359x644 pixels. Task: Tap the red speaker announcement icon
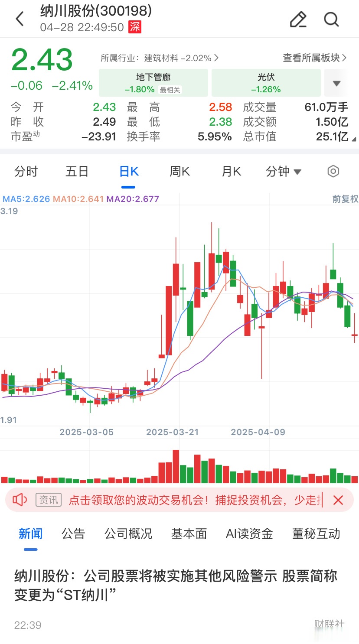(20, 500)
